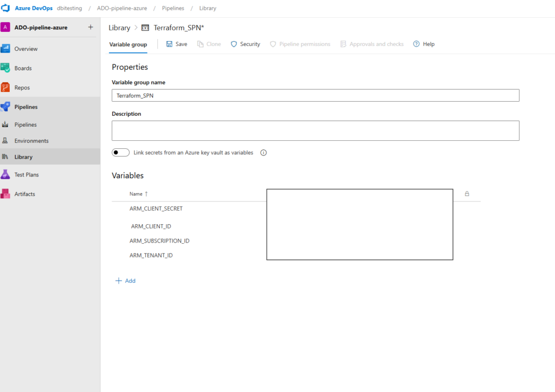Save the variable group
Viewport: 555px width, 392px height.
177,44
